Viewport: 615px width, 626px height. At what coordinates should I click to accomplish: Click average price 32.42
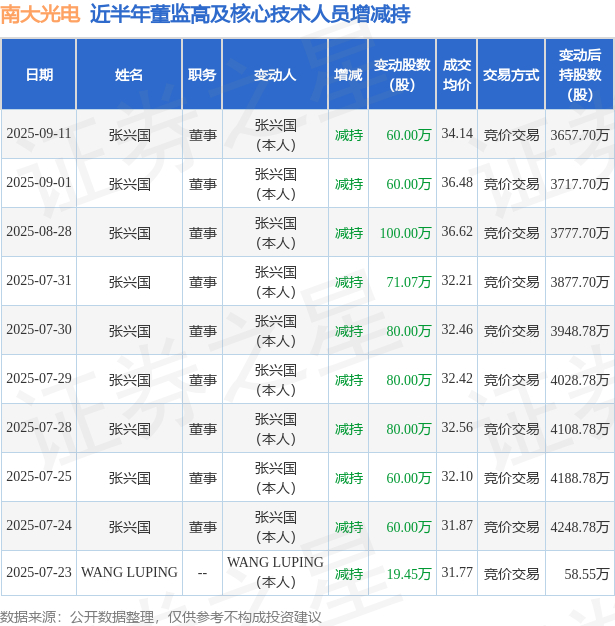click(457, 378)
